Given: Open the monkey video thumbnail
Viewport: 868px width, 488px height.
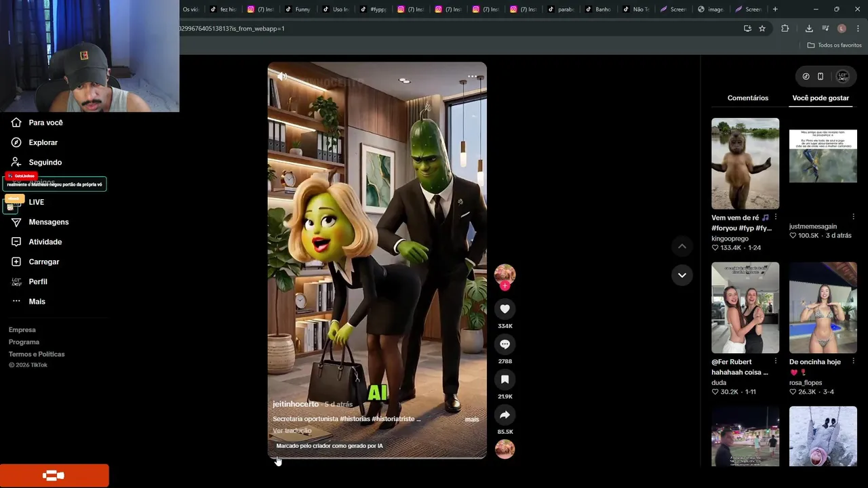Looking at the screenshot, I should click(745, 163).
